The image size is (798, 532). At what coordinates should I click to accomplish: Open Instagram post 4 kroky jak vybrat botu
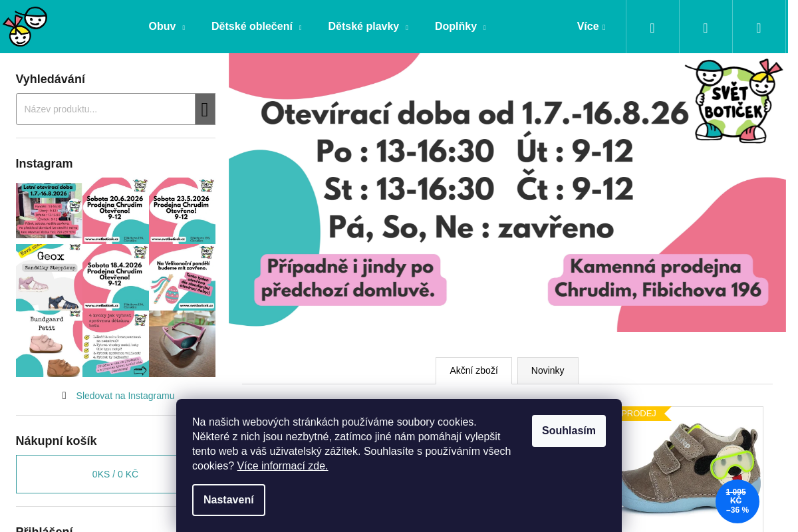116,344
